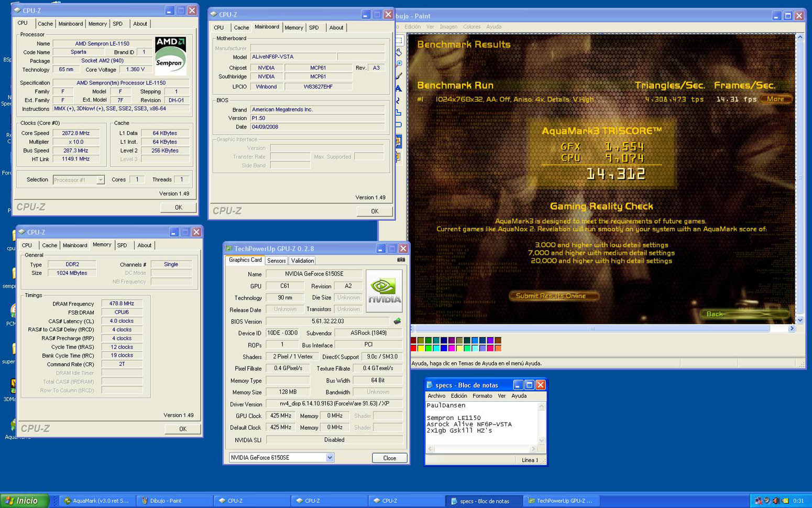The height and width of the screenshot is (508, 812).
Task: Select the Text tool in Paint
Action: point(399,88)
